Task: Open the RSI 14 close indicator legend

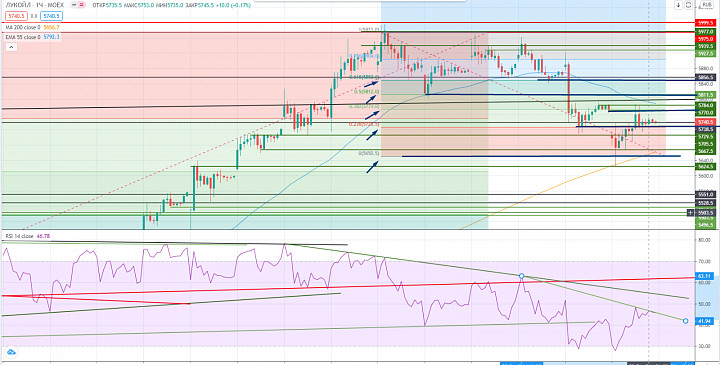Action: coord(28,236)
